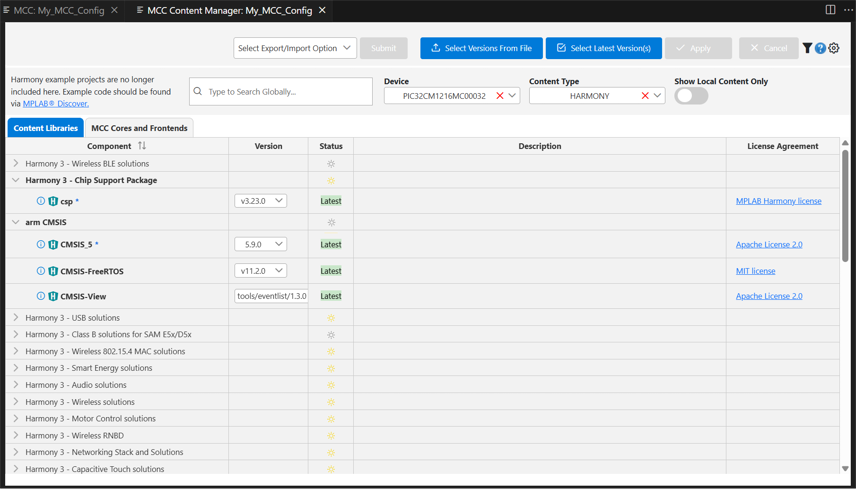Open the filter icon in toolbar
Screen dimensions: 856x489
[807, 48]
